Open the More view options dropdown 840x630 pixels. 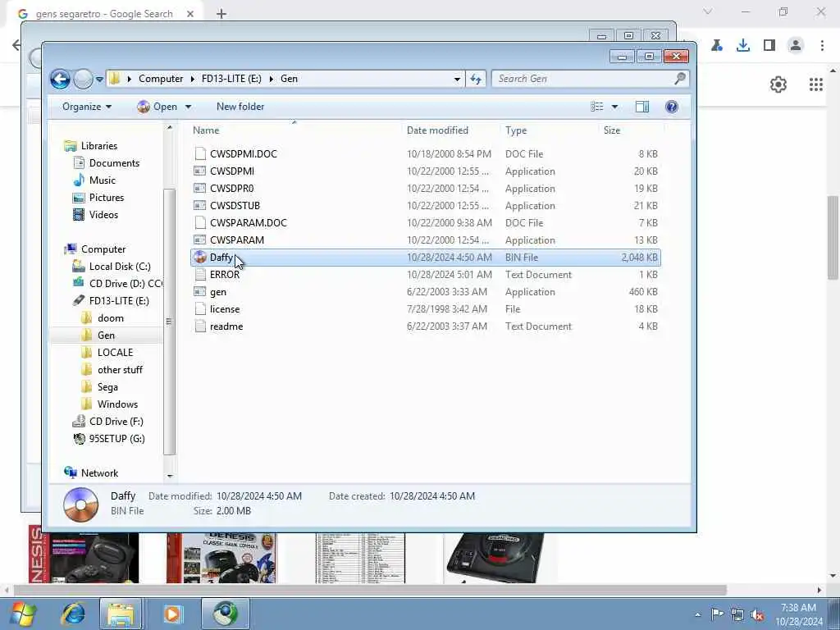[x=615, y=107]
